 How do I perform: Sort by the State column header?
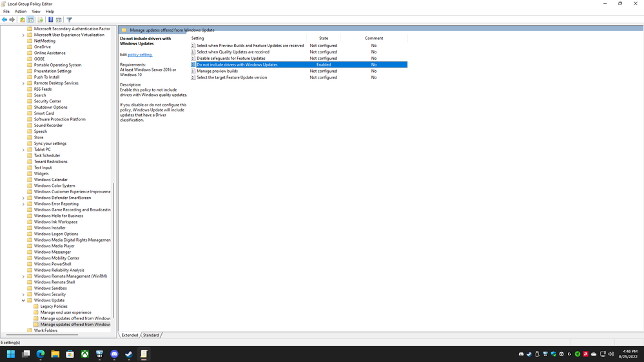[x=324, y=38]
